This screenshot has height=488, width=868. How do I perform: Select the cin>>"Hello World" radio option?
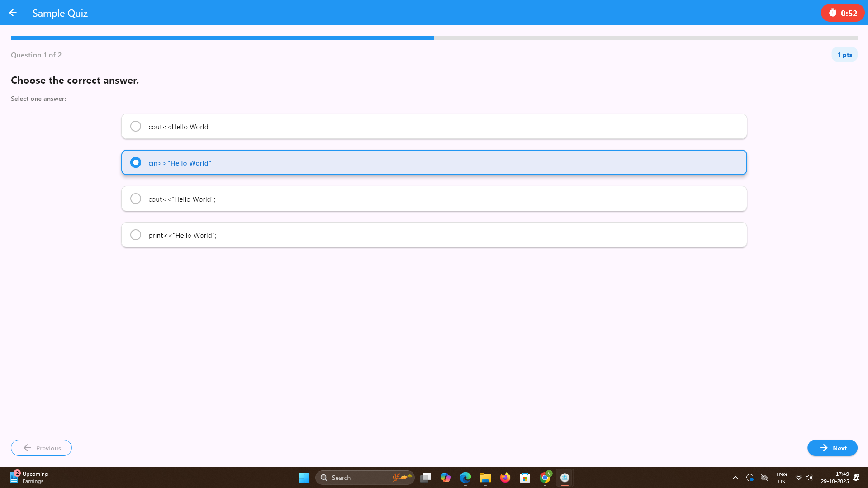(136, 163)
